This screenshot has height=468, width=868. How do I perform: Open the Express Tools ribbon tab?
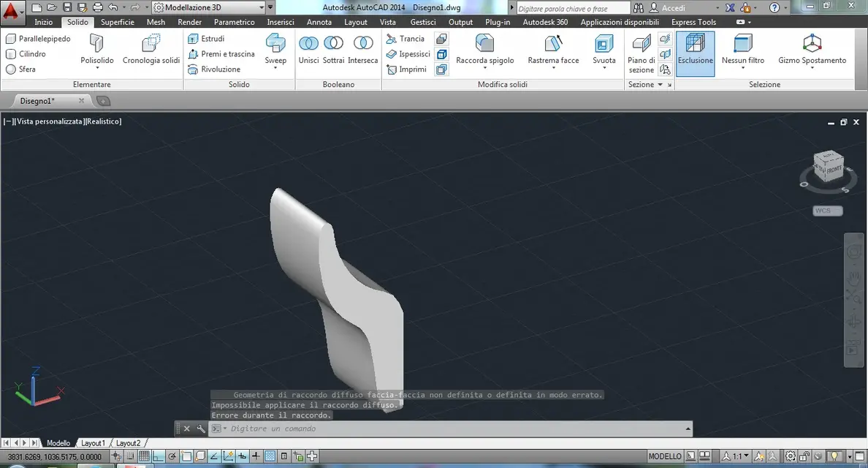click(x=693, y=22)
